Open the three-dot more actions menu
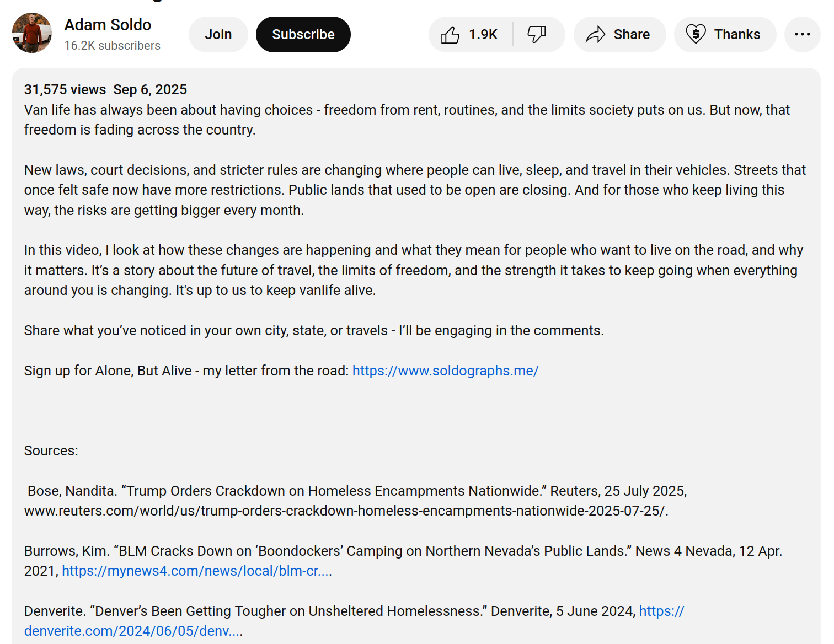834x644 pixels. coord(802,35)
